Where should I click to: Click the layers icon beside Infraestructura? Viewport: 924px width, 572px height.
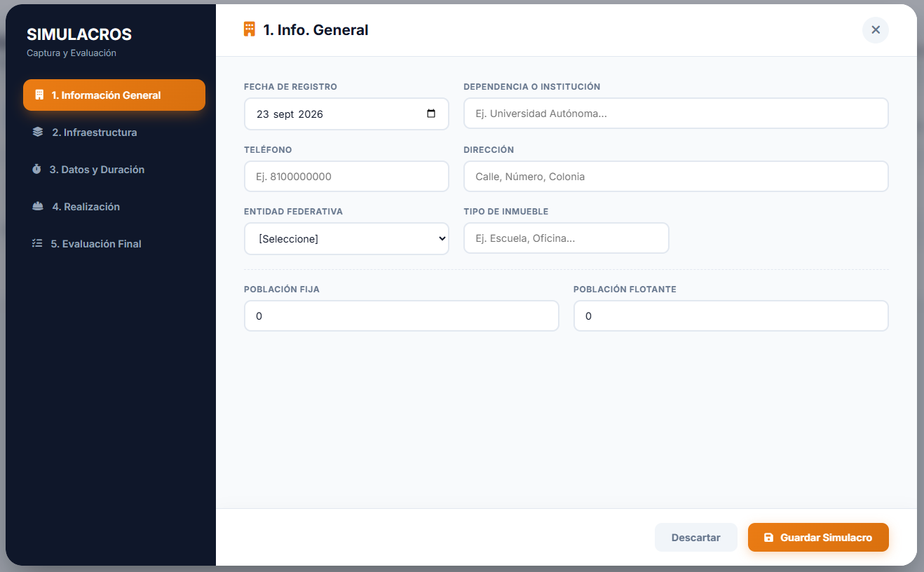tap(38, 132)
